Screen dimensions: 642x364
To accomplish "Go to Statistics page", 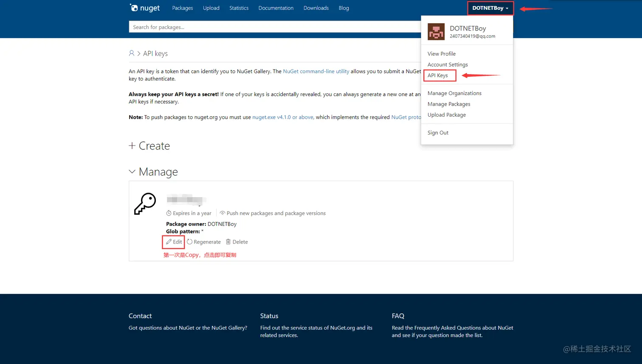I will coord(239,8).
